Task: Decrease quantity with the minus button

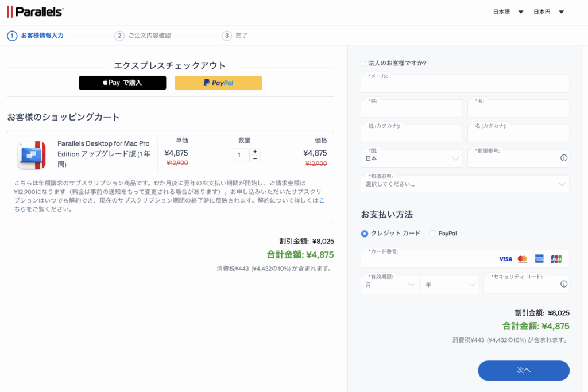Action: 255,159
